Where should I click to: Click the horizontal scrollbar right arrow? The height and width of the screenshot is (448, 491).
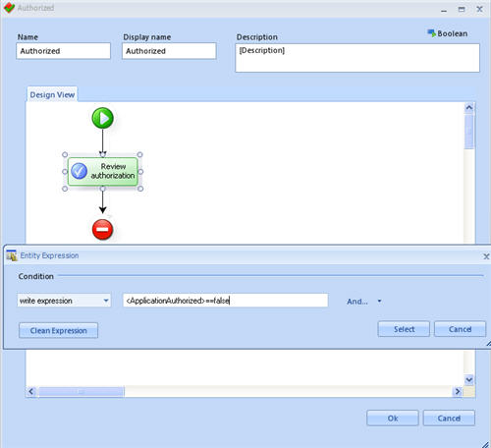(458, 391)
